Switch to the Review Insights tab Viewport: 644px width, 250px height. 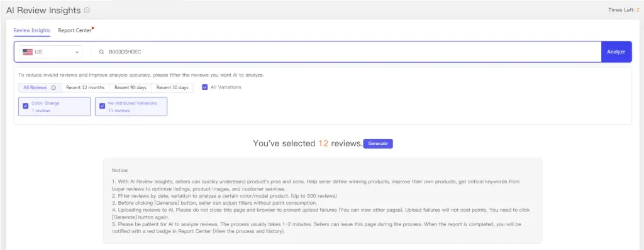pos(32,30)
